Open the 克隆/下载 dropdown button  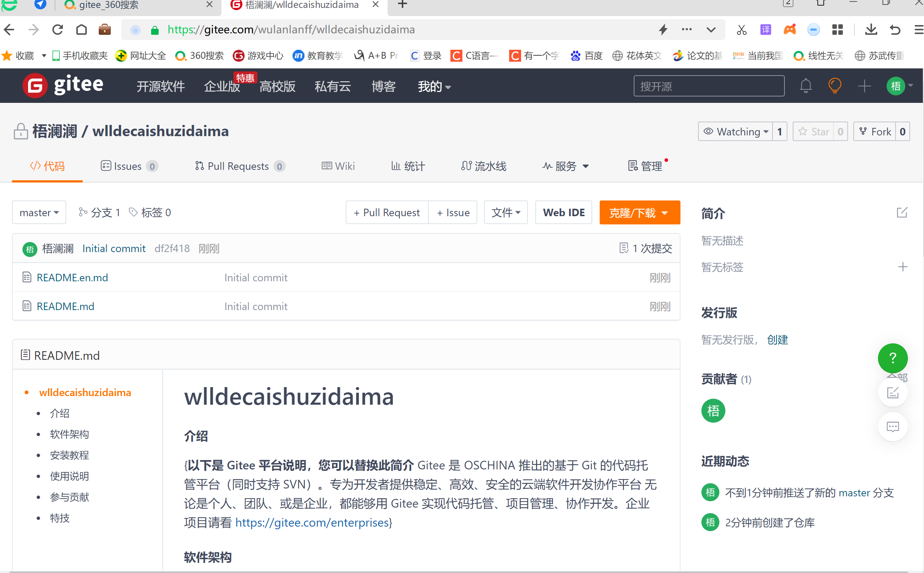click(x=639, y=212)
